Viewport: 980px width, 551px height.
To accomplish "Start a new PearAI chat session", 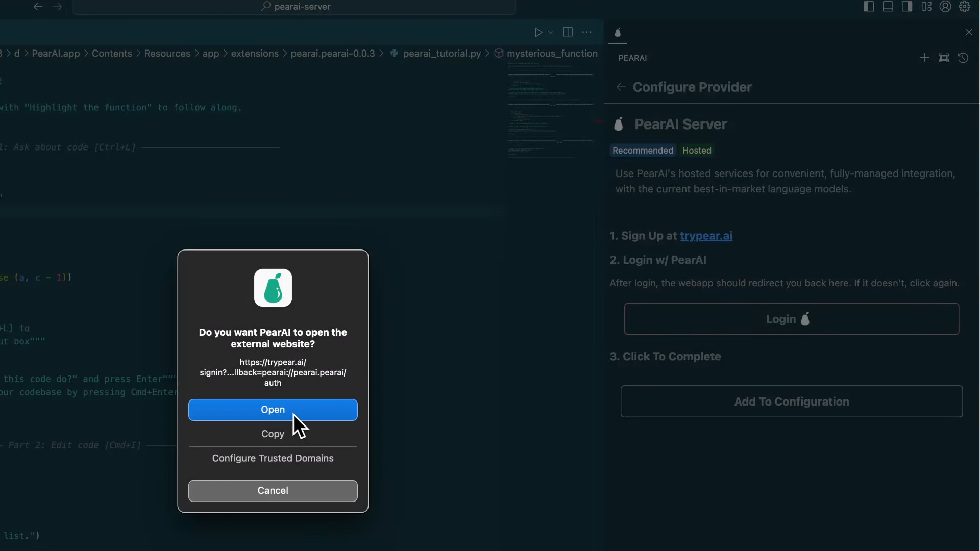I will click(924, 58).
